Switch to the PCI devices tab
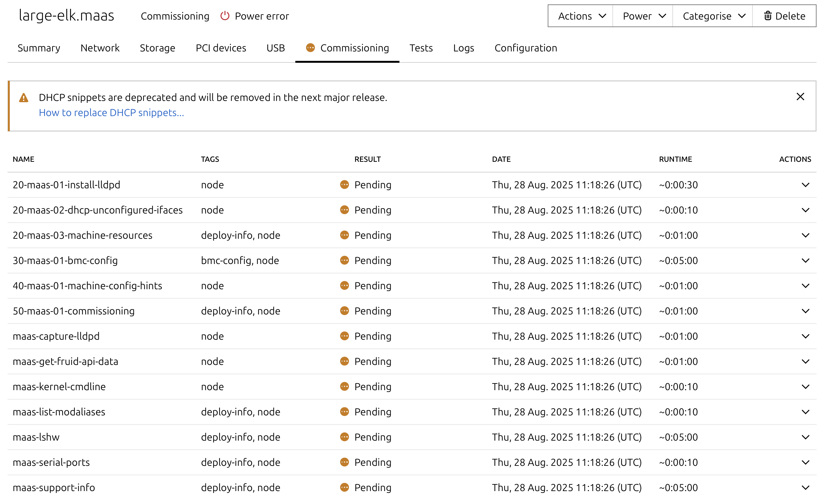Screen dimensions: 826x504 (221, 48)
